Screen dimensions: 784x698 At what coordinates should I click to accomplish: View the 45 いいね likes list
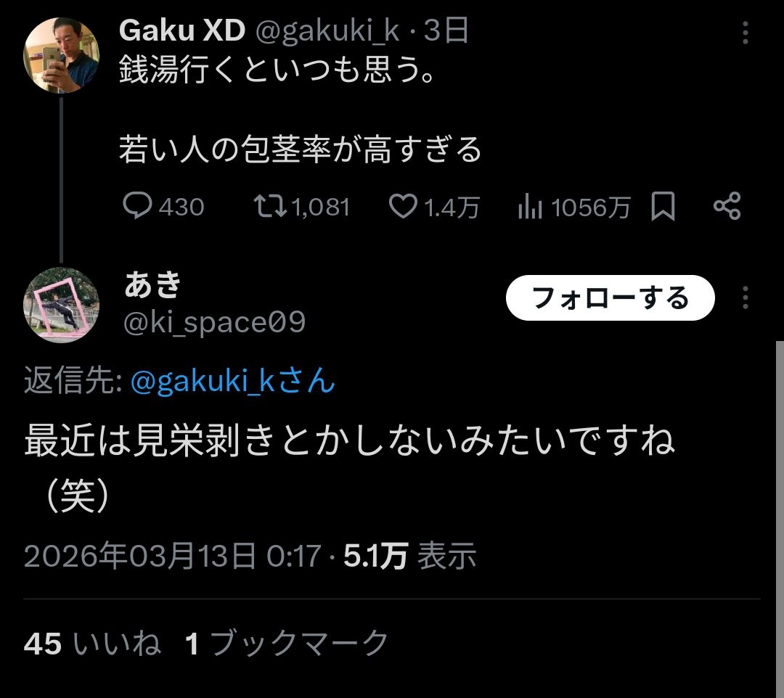[x=92, y=643]
